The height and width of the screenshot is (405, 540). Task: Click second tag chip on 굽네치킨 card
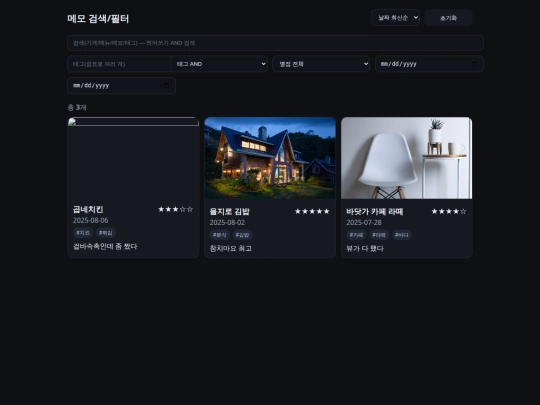pos(106,233)
